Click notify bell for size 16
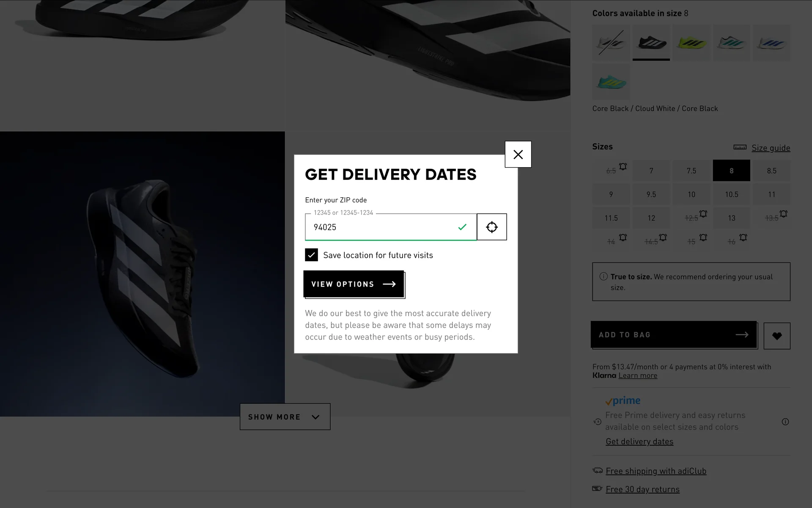Viewport: 812px width, 508px height. [743, 237]
